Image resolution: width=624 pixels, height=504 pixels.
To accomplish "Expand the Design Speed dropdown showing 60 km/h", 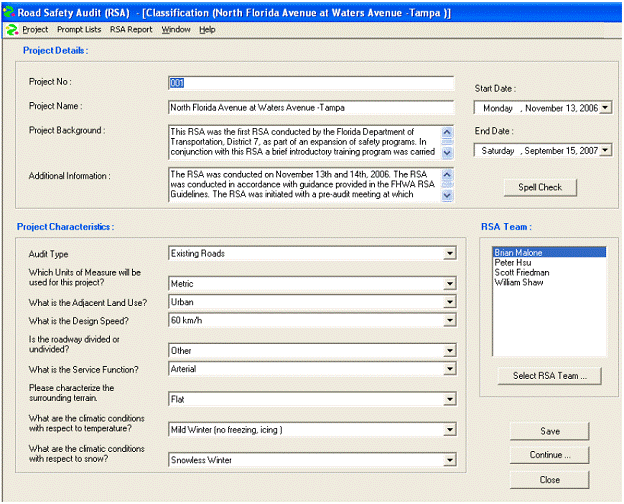I will pyautogui.click(x=450, y=320).
